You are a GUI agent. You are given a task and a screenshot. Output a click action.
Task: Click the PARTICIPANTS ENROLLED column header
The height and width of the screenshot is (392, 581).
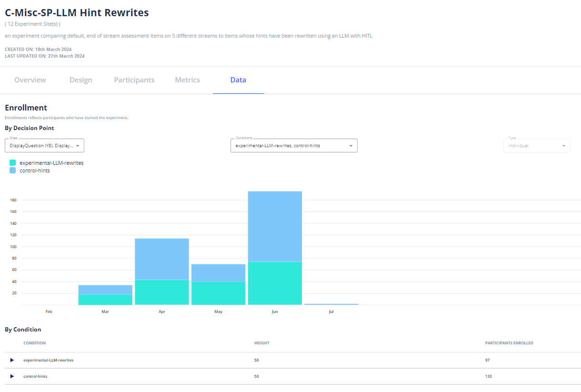coord(509,343)
